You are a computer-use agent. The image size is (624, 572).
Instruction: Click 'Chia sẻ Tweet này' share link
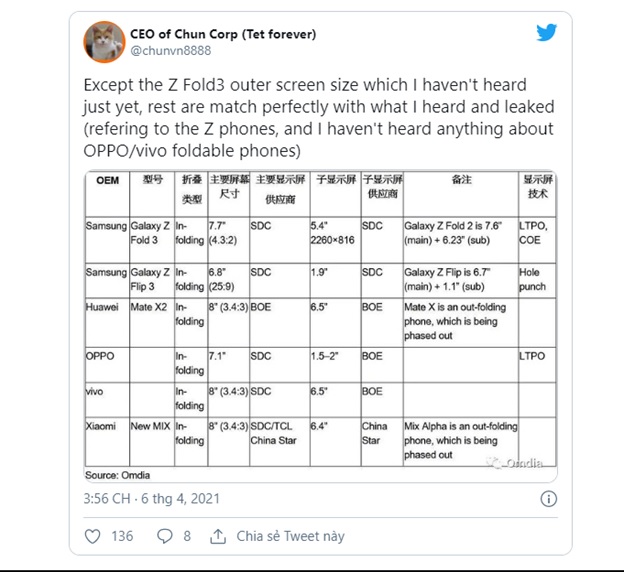(291, 536)
